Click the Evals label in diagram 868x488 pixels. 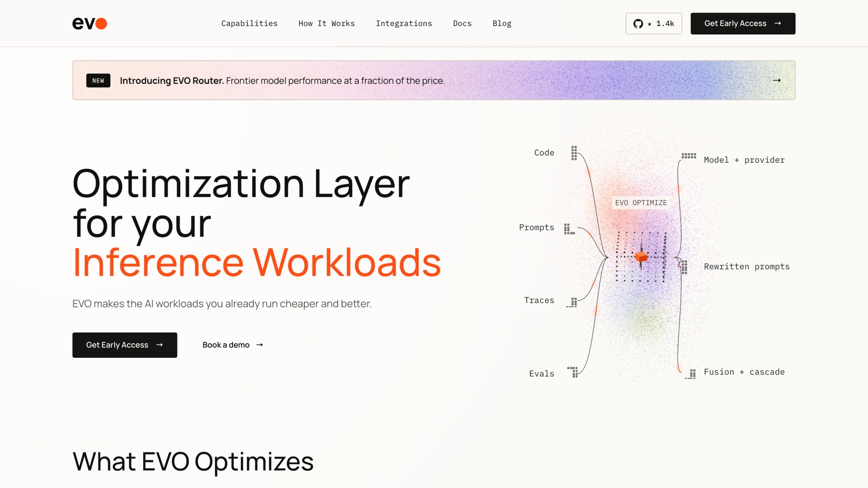click(541, 374)
